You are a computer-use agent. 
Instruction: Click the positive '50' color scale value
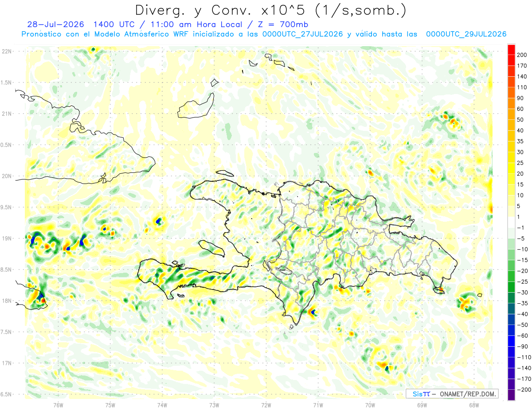(520, 120)
